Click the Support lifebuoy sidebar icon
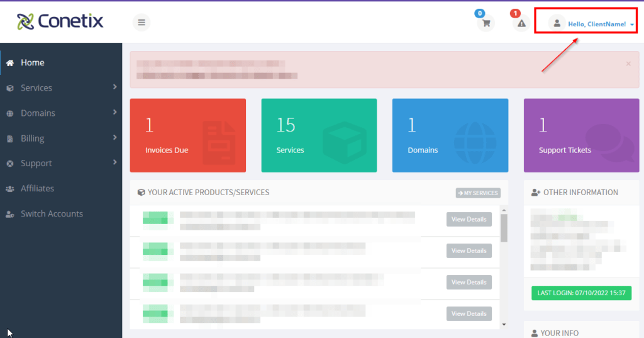The image size is (644, 338). (x=10, y=164)
